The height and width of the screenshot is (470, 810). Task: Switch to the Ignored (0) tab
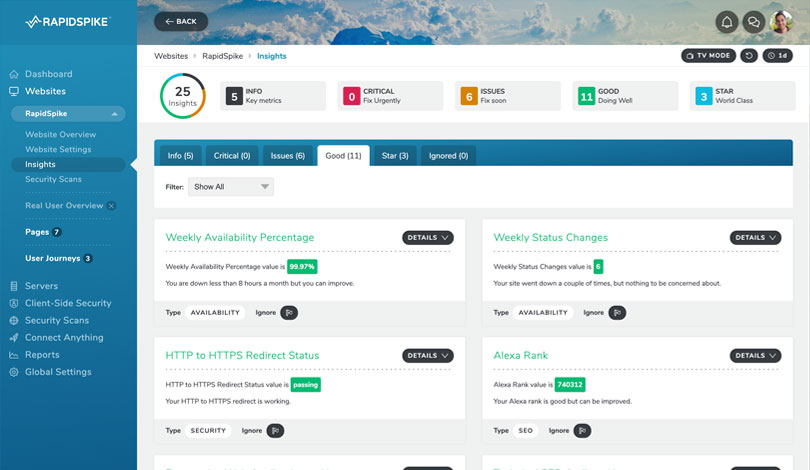coord(448,155)
